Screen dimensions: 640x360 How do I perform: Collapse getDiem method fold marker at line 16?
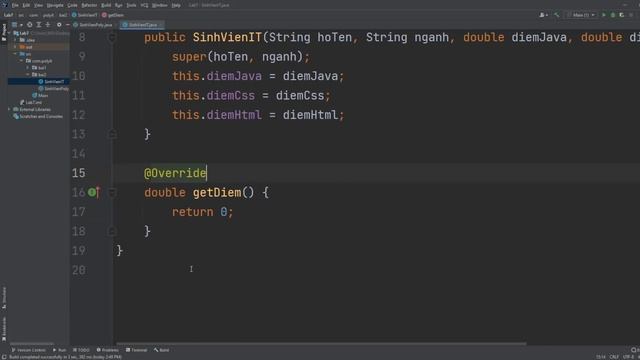coord(112,192)
